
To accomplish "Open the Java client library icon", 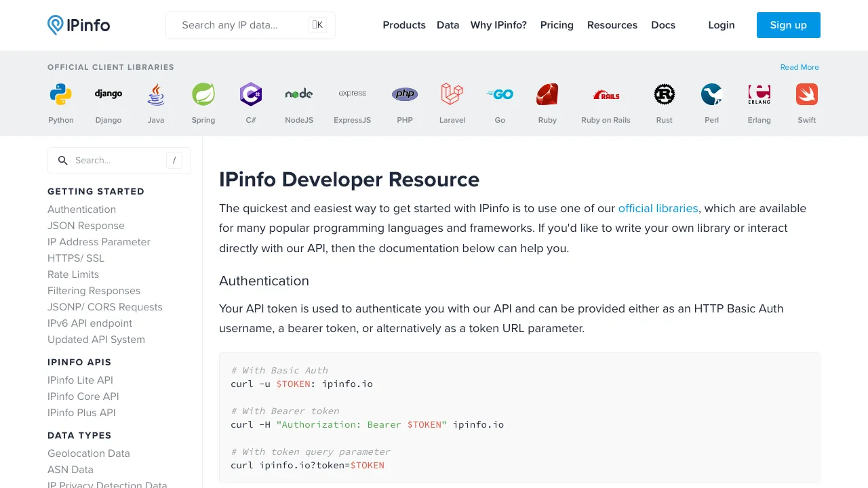I will 156,94.
